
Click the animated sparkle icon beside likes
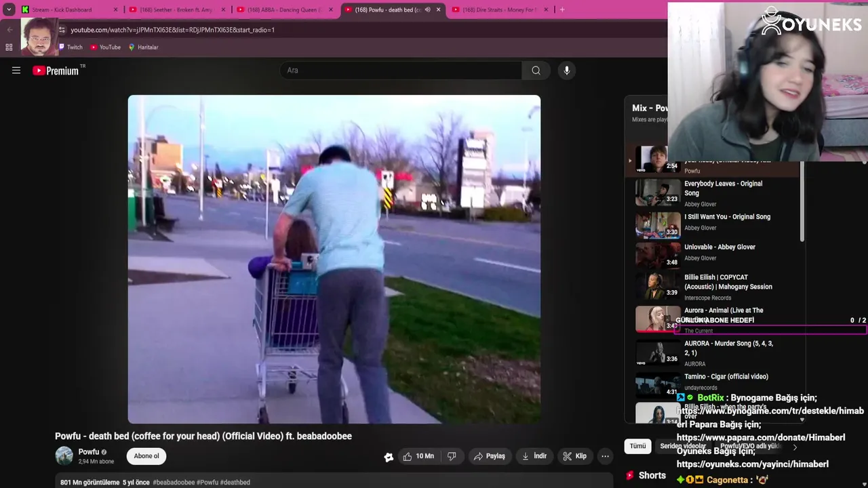click(389, 457)
